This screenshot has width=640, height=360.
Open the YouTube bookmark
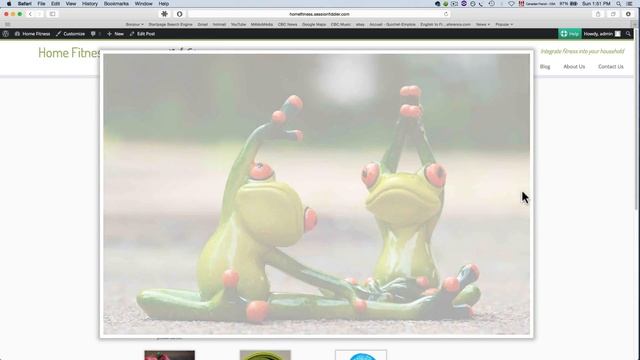(x=238, y=24)
